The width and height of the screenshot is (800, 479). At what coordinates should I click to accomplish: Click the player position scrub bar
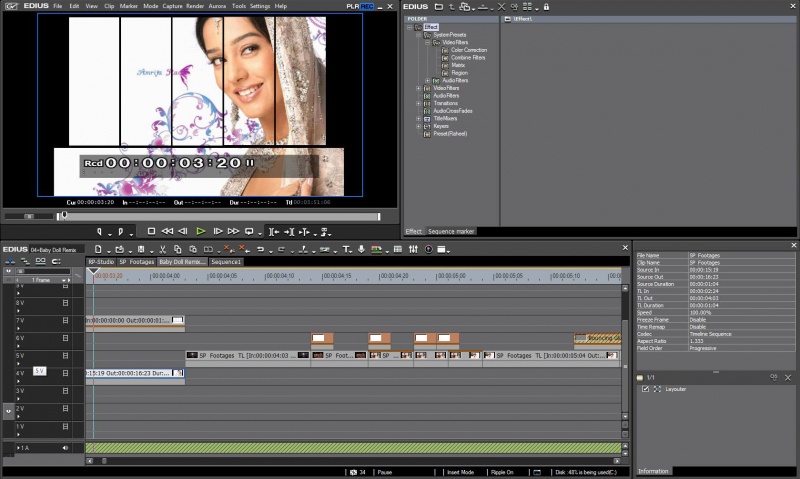pos(220,215)
